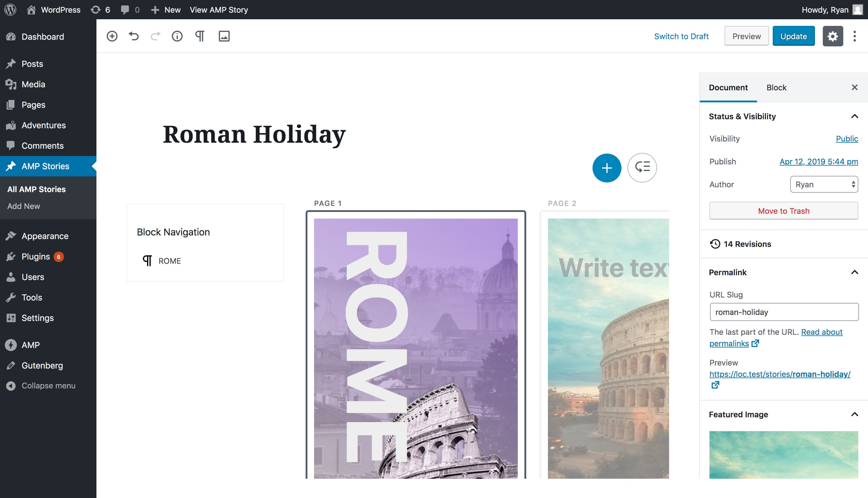Click the reorder pages round icon

(642, 168)
